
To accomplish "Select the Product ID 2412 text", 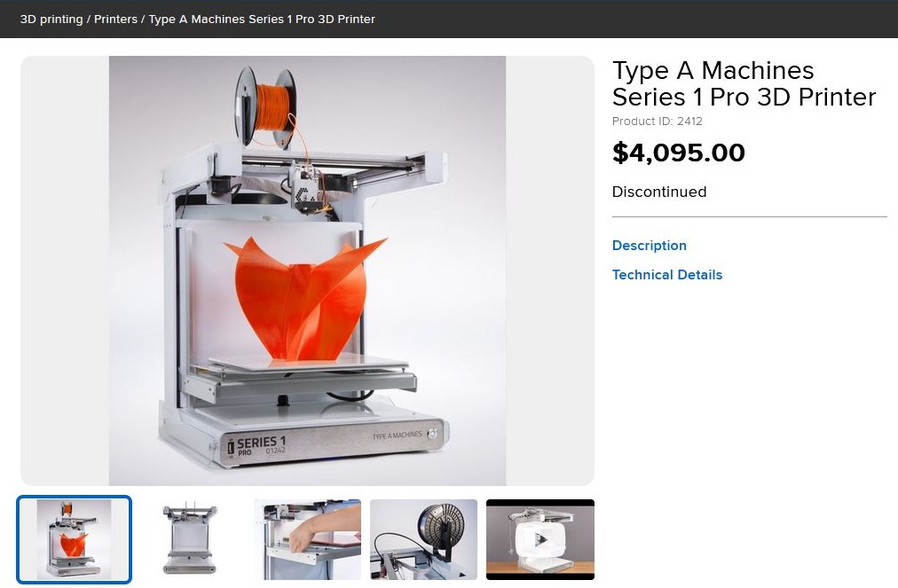I will 657,122.
